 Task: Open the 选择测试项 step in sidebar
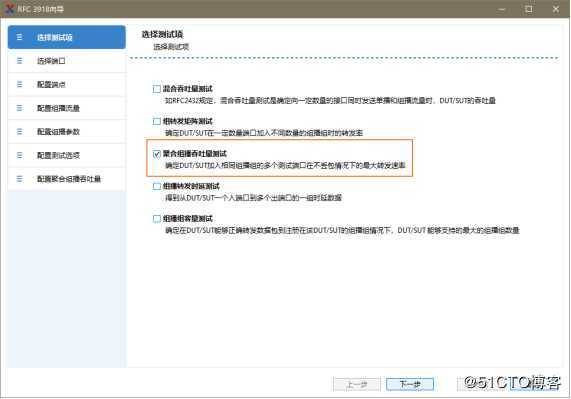[67, 37]
